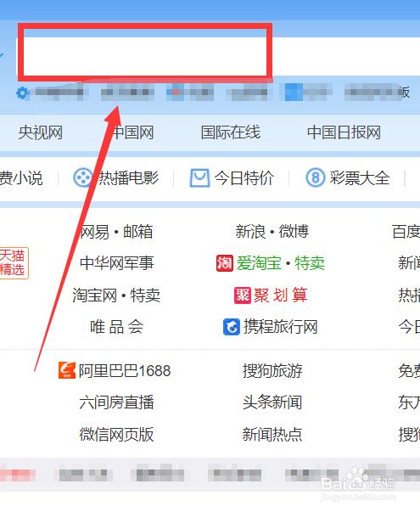Screen dimensions: 420x512
Task: Click 特卖 beside 淘宝网
Action: pyautogui.click(x=146, y=295)
